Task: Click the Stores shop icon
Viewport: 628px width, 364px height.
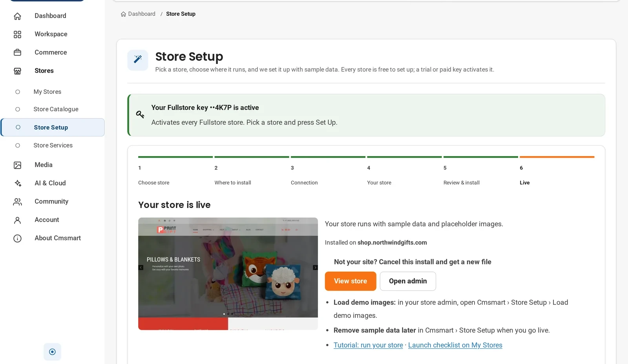Action: click(x=17, y=71)
